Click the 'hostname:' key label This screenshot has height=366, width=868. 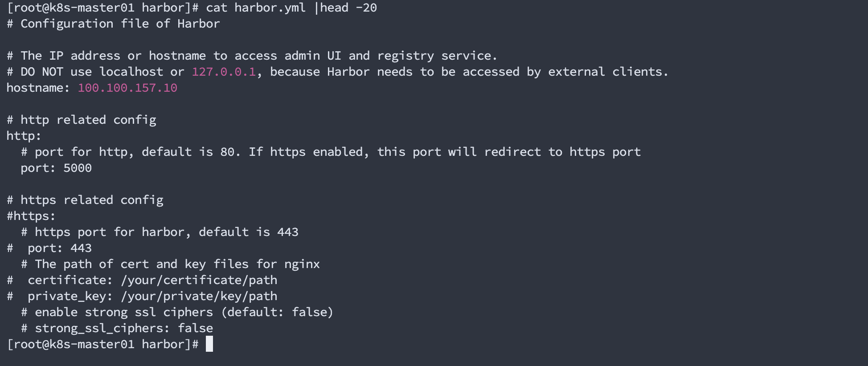coord(38,88)
